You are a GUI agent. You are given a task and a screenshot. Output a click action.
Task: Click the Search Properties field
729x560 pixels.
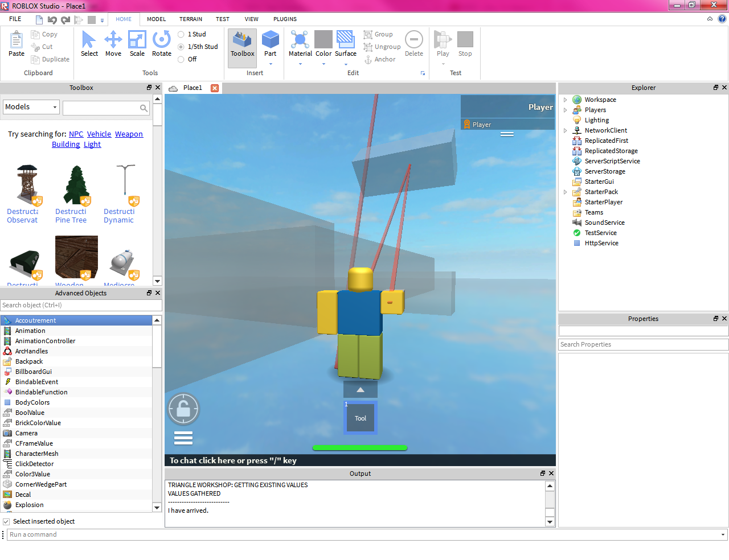pyautogui.click(x=644, y=344)
